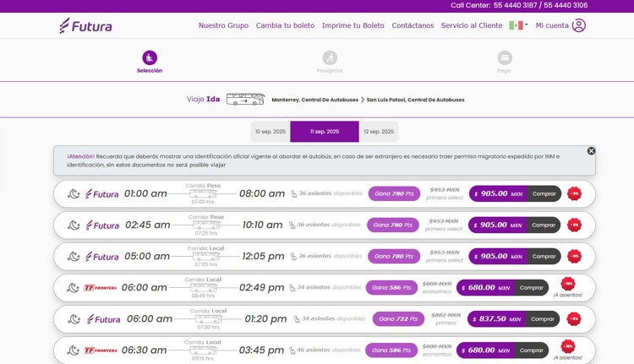Screen dimensions: 634x364
Task: Comprar the 06:00 am TF Frontera trip
Action: click(532, 288)
